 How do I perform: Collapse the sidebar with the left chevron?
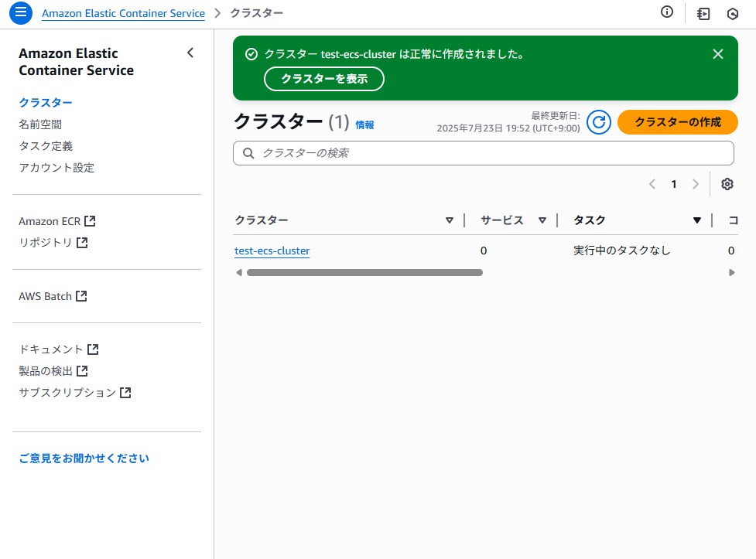[190, 53]
